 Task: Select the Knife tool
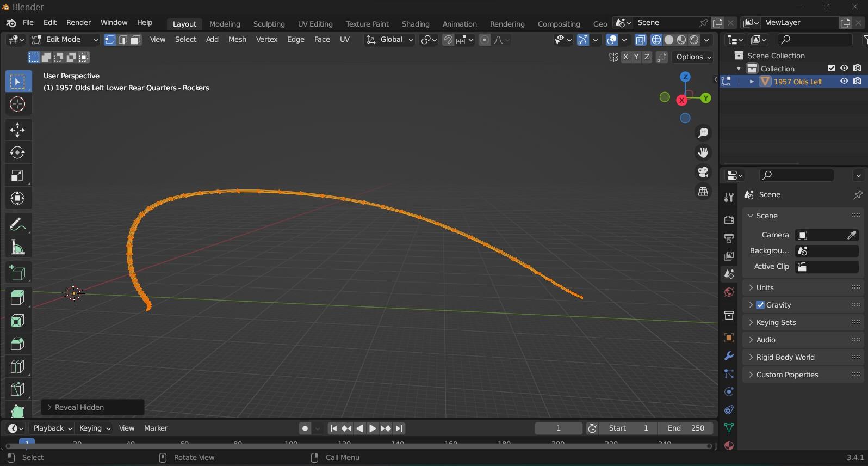point(17,389)
